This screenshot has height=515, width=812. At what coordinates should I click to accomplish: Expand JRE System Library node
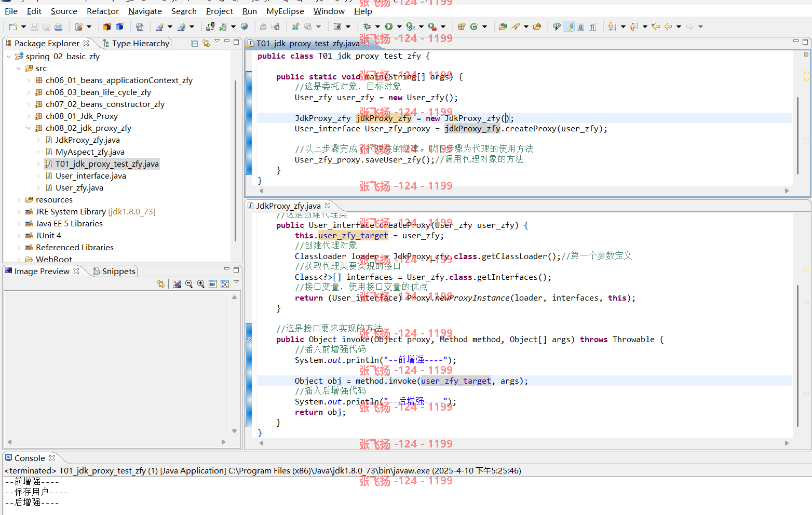click(19, 212)
